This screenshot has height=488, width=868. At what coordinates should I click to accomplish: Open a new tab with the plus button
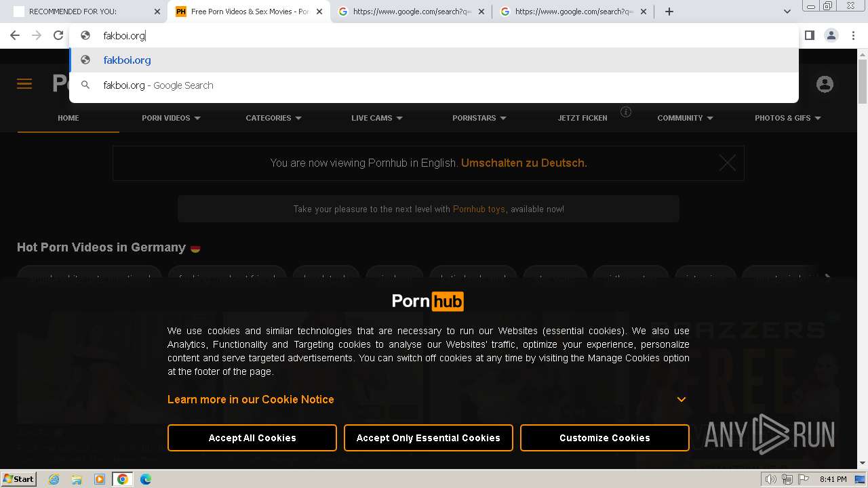[x=669, y=12]
